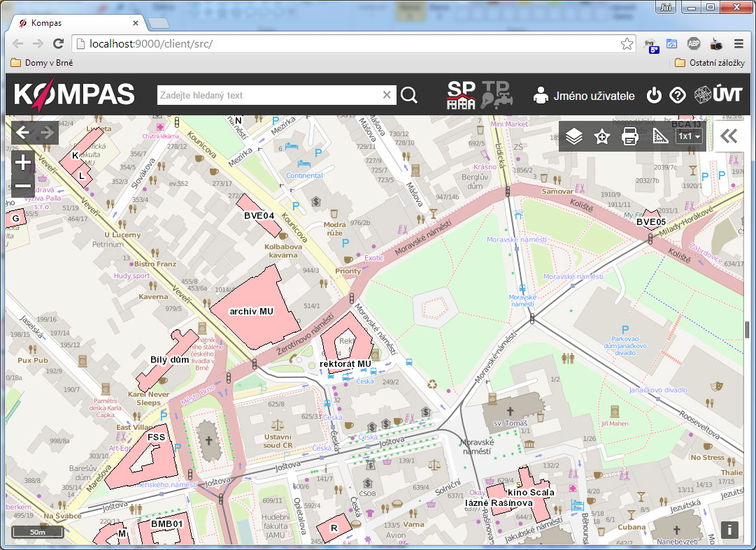756x550 pixels.
Task: Expand the 1x1 print grid dropdown
Action: coord(689,136)
